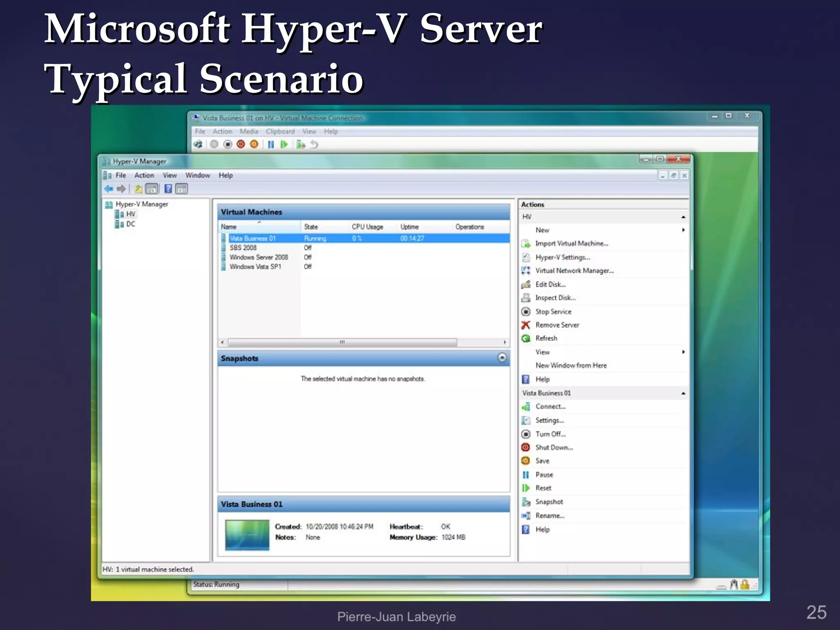Click Stop Service action
The width and height of the screenshot is (840, 630).
tap(553, 312)
